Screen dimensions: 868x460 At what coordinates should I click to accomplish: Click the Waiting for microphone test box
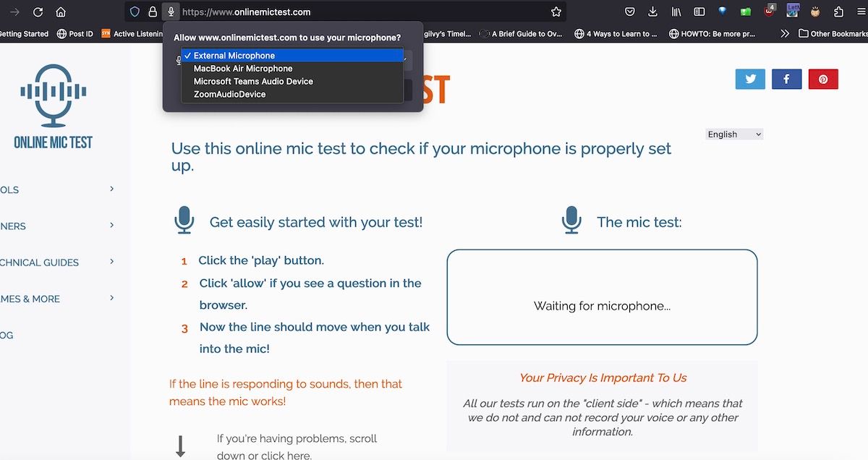pos(602,297)
